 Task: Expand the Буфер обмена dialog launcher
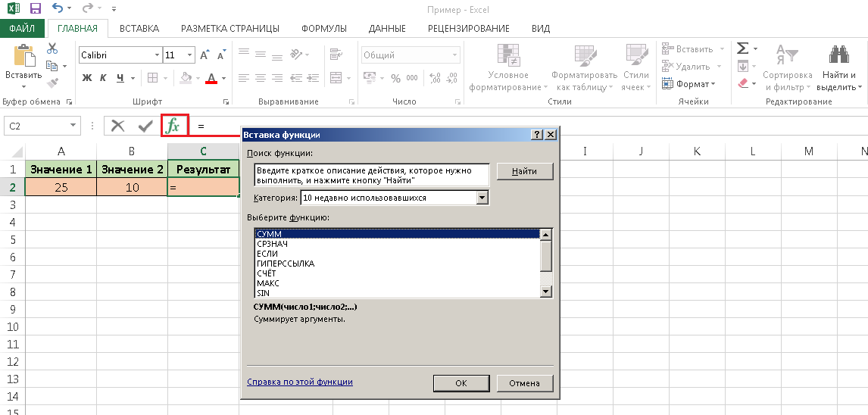(x=69, y=102)
